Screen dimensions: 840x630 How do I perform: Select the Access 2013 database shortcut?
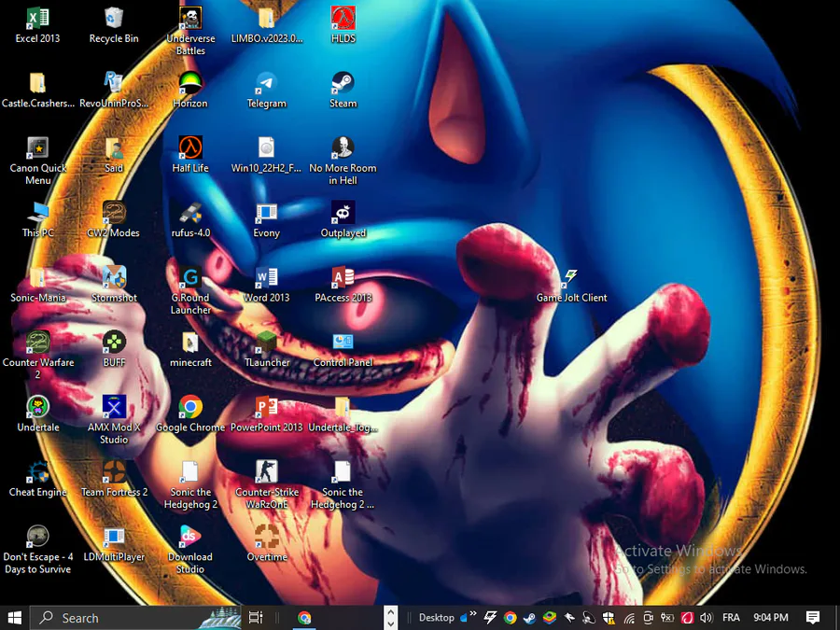[343, 285]
